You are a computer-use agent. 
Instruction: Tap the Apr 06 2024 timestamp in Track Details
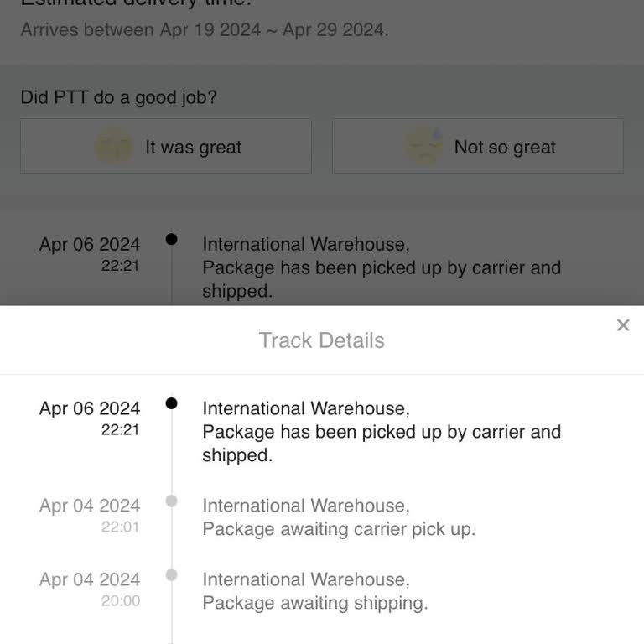pyautogui.click(x=90, y=418)
